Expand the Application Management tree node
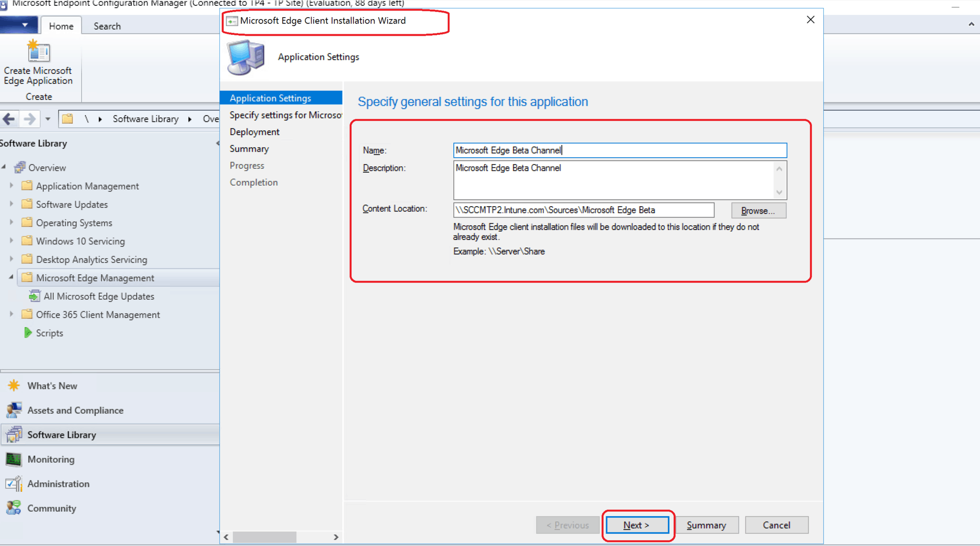The image size is (980, 546). tap(11, 186)
